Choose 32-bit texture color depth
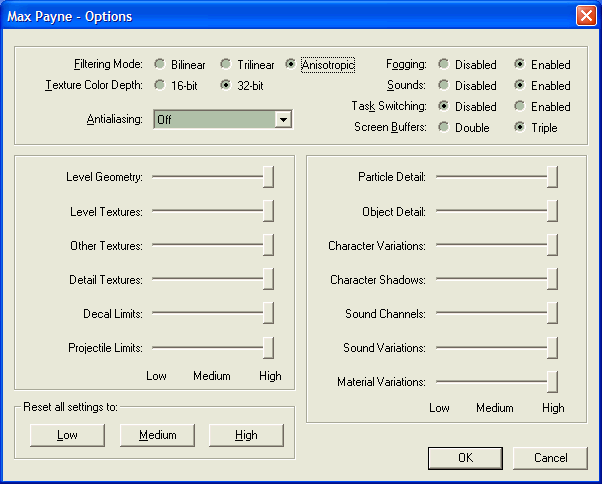 242,85
